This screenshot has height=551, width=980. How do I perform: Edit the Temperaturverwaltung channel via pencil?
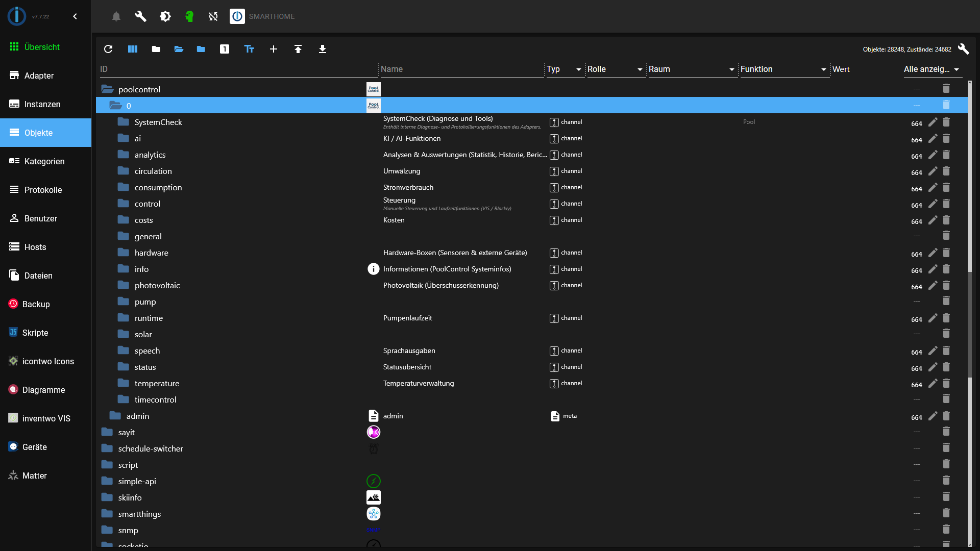[934, 384]
